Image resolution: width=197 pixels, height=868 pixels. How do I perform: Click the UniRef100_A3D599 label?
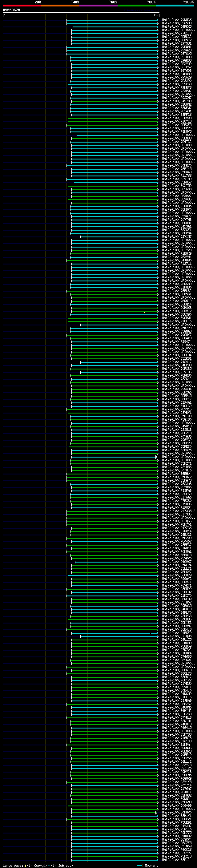pos(177,589)
